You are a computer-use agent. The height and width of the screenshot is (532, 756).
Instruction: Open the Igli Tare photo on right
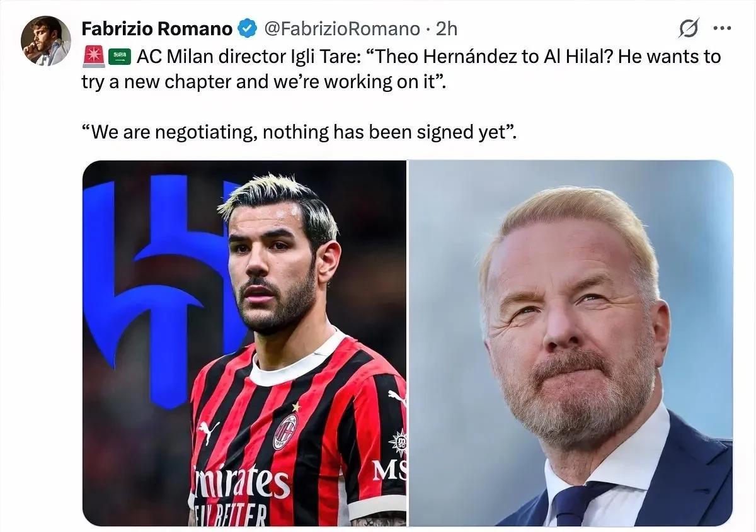click(x=571, y=343)
